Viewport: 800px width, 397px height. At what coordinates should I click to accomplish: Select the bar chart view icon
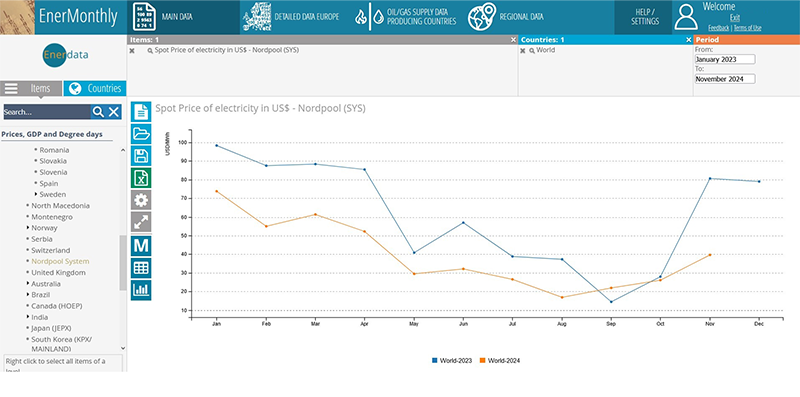coord(141,290)
